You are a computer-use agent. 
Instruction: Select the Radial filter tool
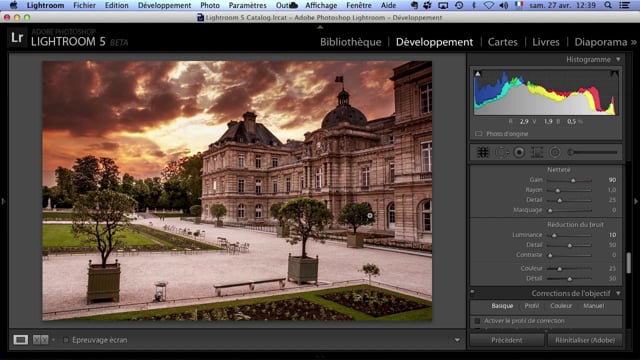555,152
